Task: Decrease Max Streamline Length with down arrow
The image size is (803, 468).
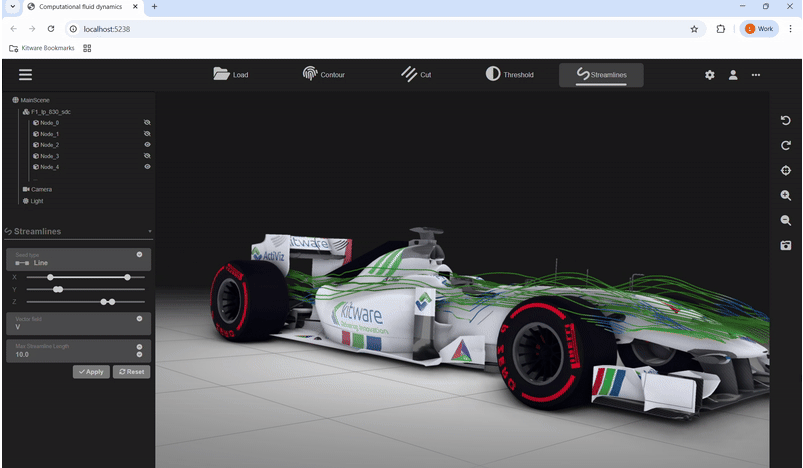Action: point(139,355)
